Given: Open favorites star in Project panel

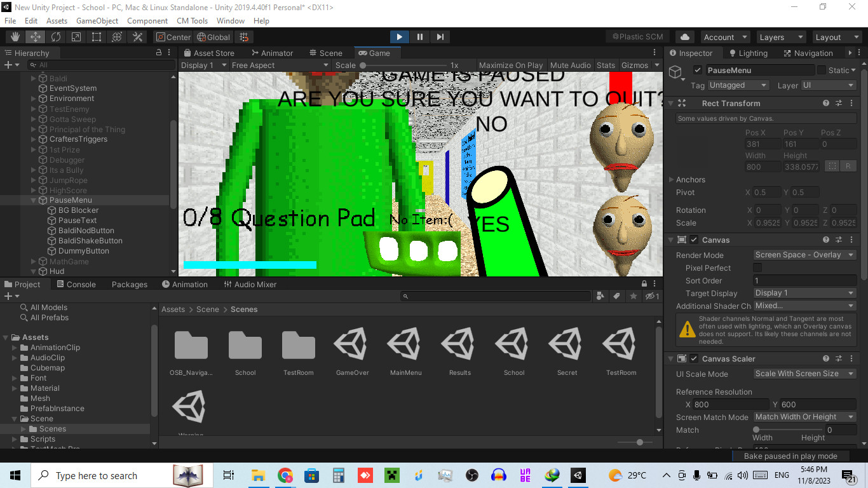Looking at the screenshot, I should [634, 296].
